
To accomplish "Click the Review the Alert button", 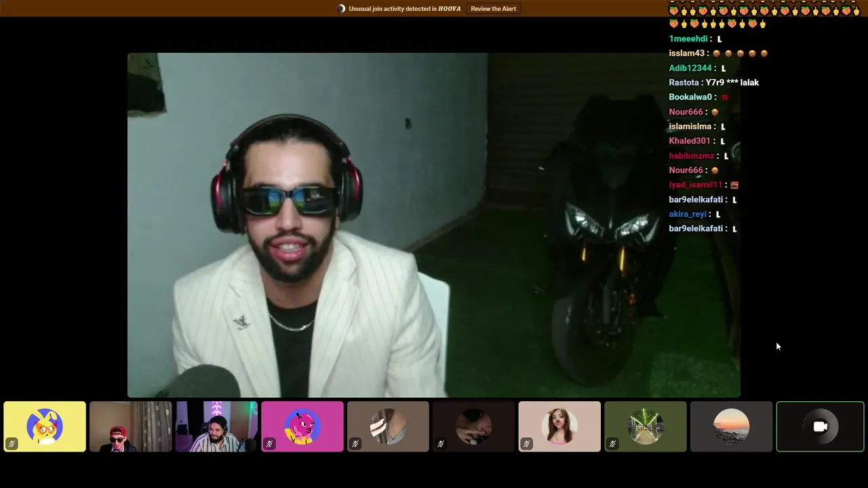I will point(493,9).
